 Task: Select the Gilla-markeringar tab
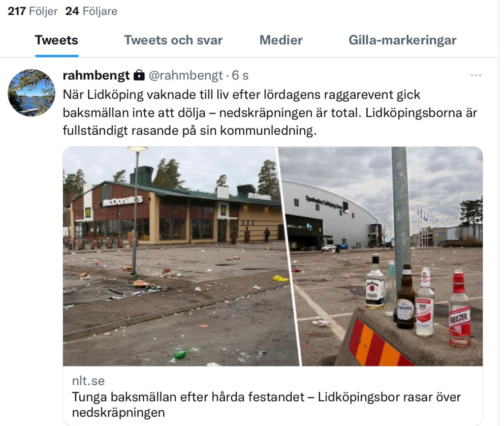coord(403,40)
